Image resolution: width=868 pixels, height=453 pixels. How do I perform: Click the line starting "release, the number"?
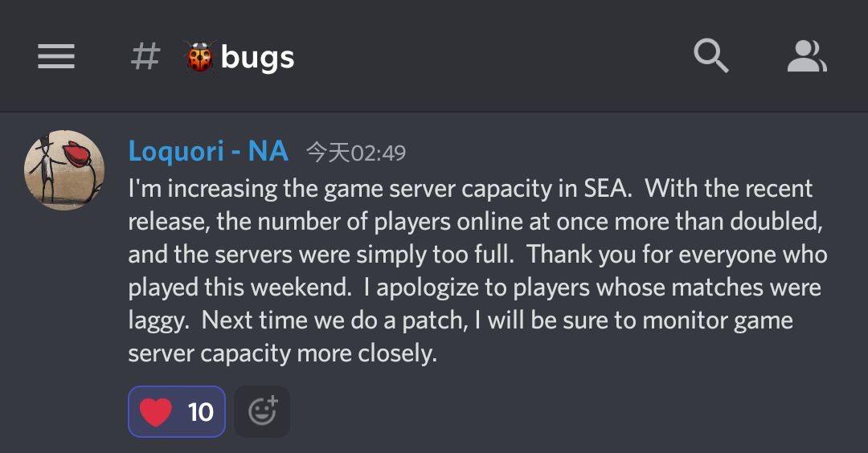474,222
